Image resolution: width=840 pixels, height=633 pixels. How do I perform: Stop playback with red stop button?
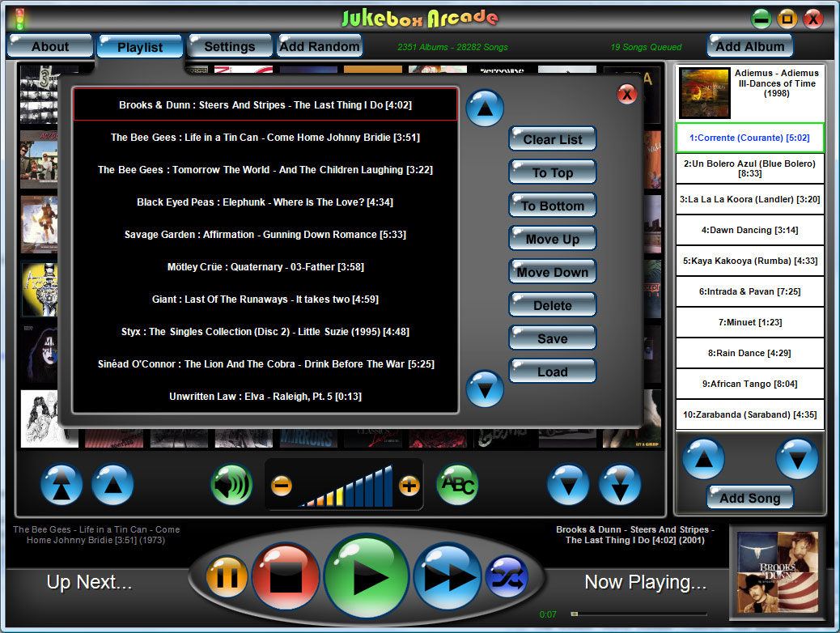point(286,576)
